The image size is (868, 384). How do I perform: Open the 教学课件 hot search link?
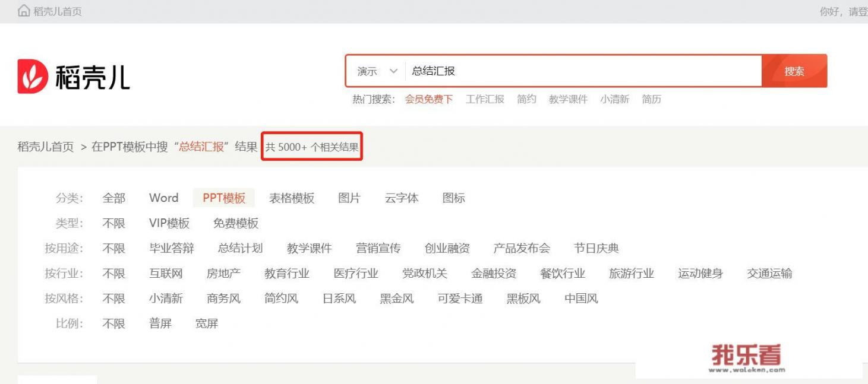(568, 99)
